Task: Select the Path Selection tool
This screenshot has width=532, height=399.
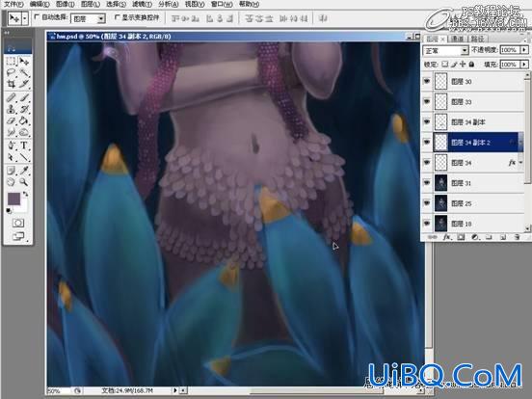Action: [12, 157]
